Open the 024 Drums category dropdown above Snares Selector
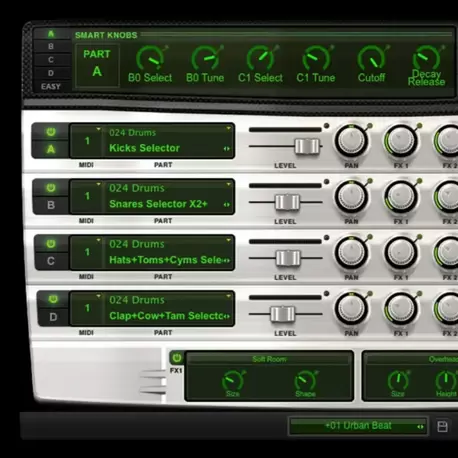This screenshot has height=458, width=458. (229, 184)
